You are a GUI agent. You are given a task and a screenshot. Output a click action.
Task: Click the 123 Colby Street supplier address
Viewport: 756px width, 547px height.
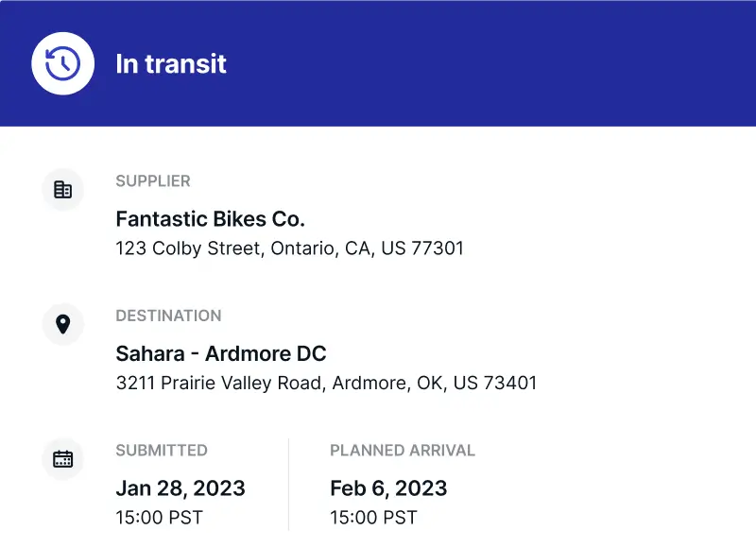click(x=289, y=249)
